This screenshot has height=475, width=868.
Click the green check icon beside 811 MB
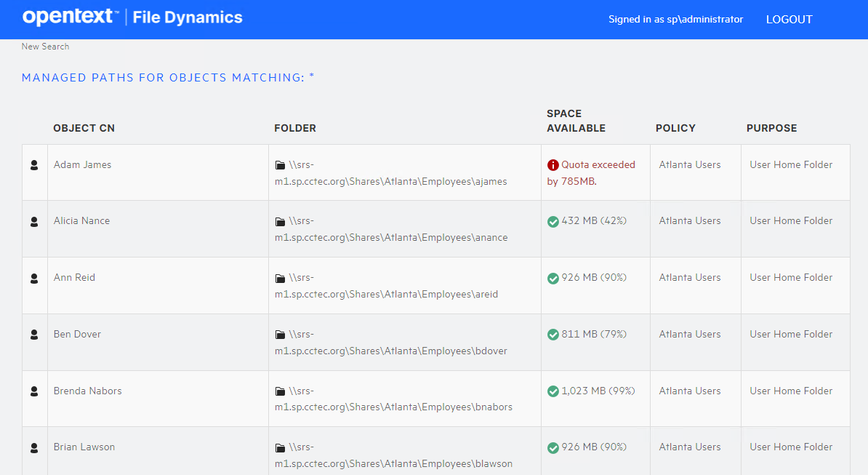tap(552, 335)
